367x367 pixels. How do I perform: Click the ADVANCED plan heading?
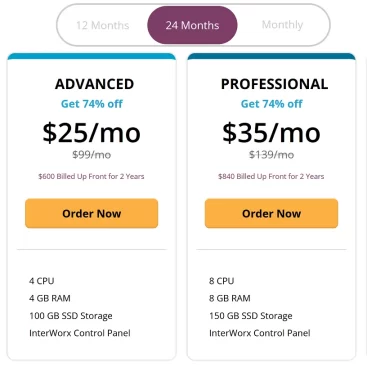coord(94,84)
